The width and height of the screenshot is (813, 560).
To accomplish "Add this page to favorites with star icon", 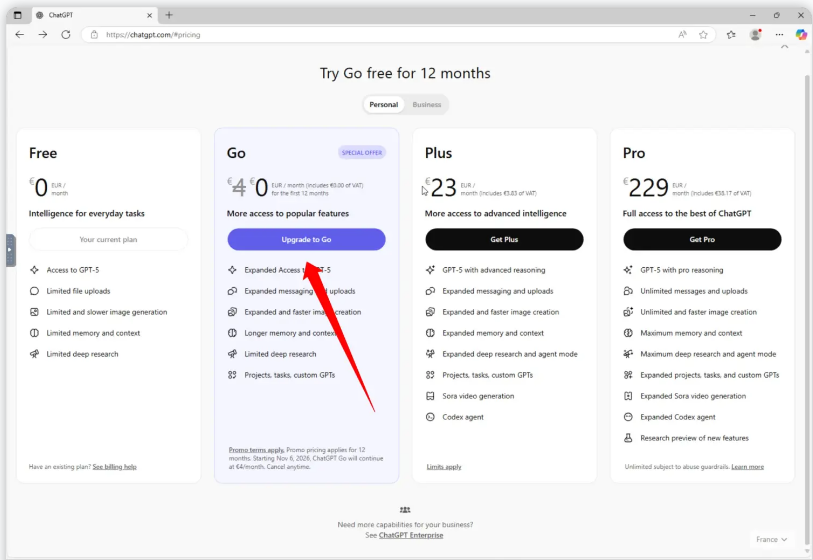I will (x=703, y=34).
